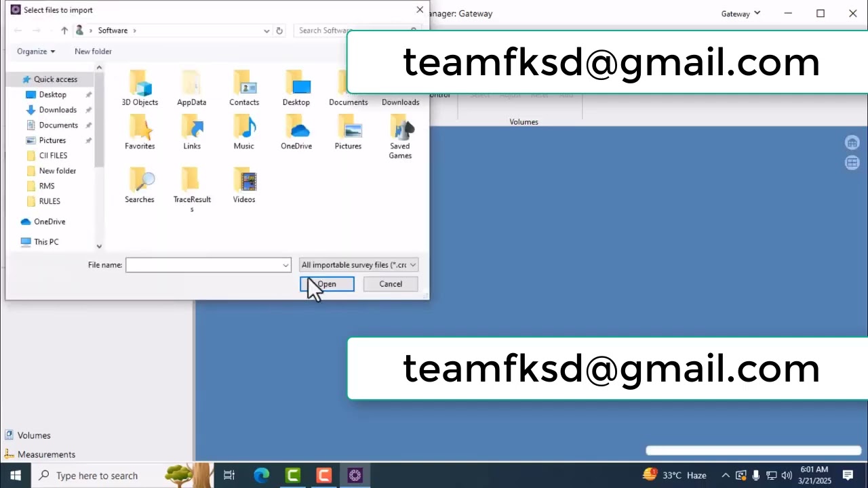
Task: Click New folder button
Action: (x=93, y=52)
